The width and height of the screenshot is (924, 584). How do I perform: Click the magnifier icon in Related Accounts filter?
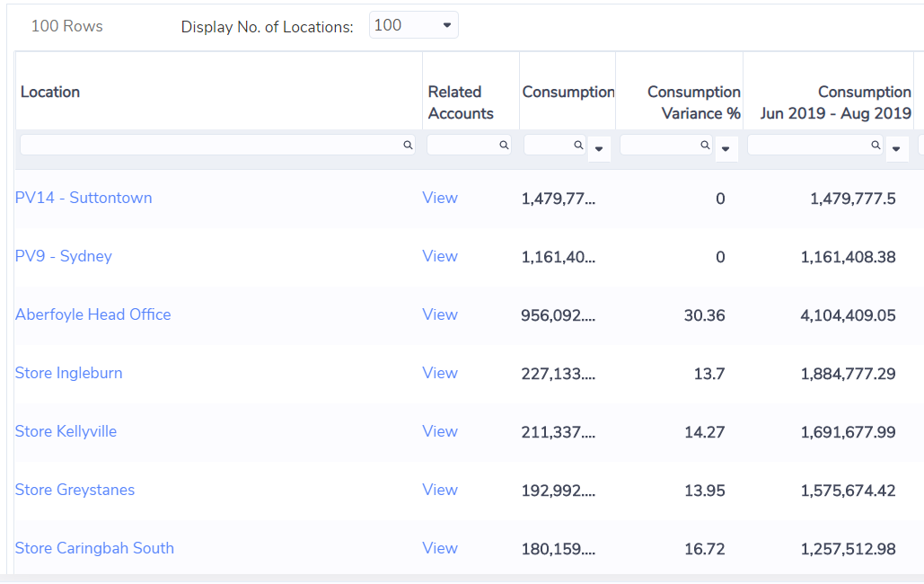coord(504,146)
